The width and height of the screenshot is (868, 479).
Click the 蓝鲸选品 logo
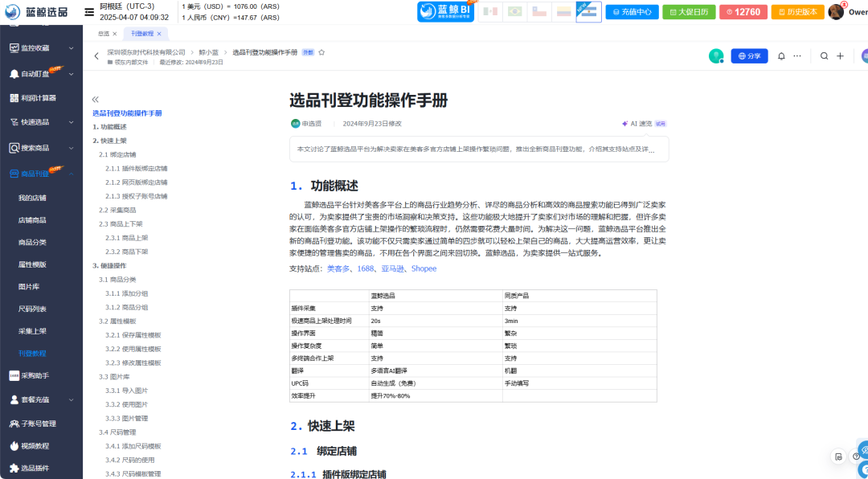[36, 11]
